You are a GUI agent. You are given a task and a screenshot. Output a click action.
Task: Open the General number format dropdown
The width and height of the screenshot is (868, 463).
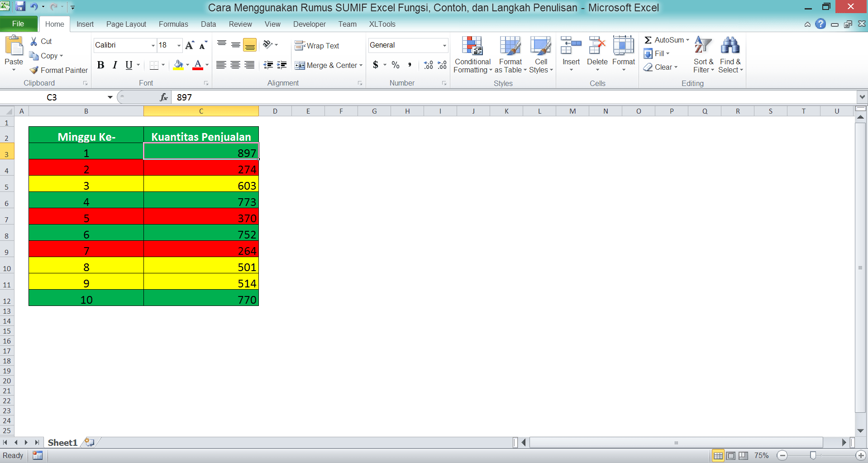tap(444, 45)
